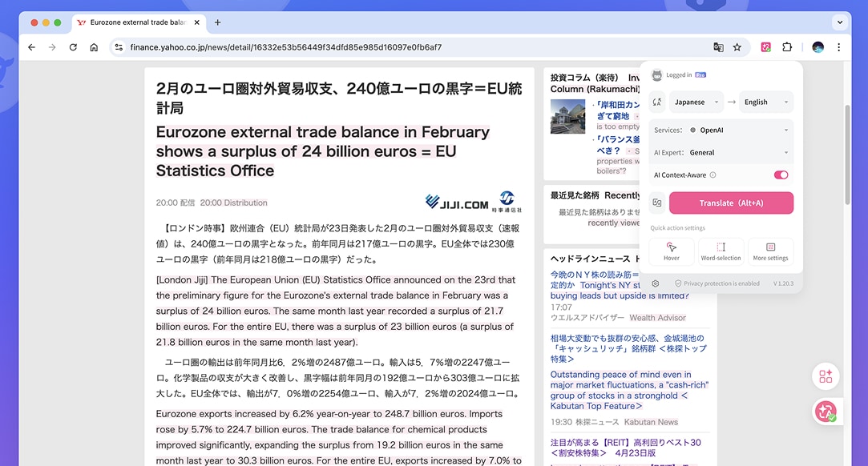
Task: Click the building thumbnail in investment column
Action: click(x=567, y=117)
